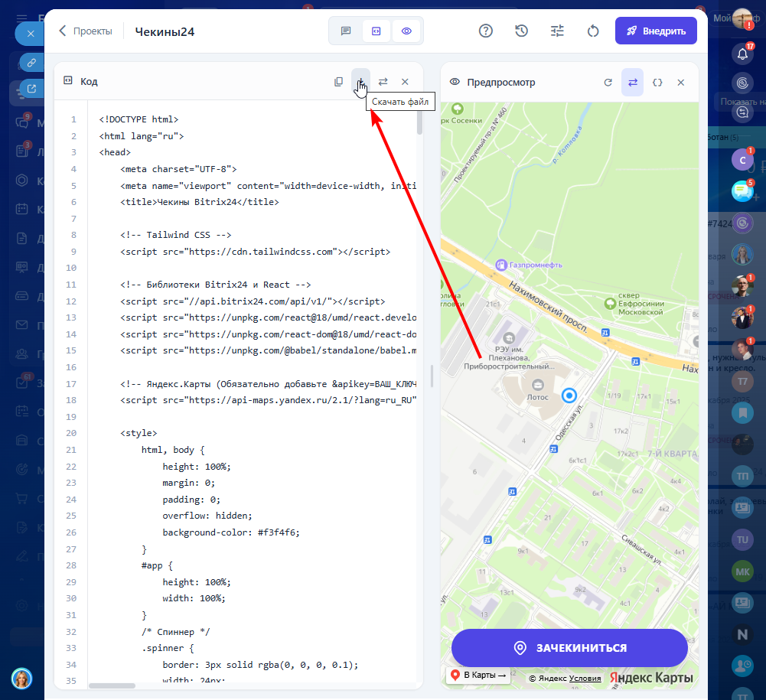766x700 pixels.
Task: Open profile avatar at top right
Action: pyautogui.click(x=742, y=18)
